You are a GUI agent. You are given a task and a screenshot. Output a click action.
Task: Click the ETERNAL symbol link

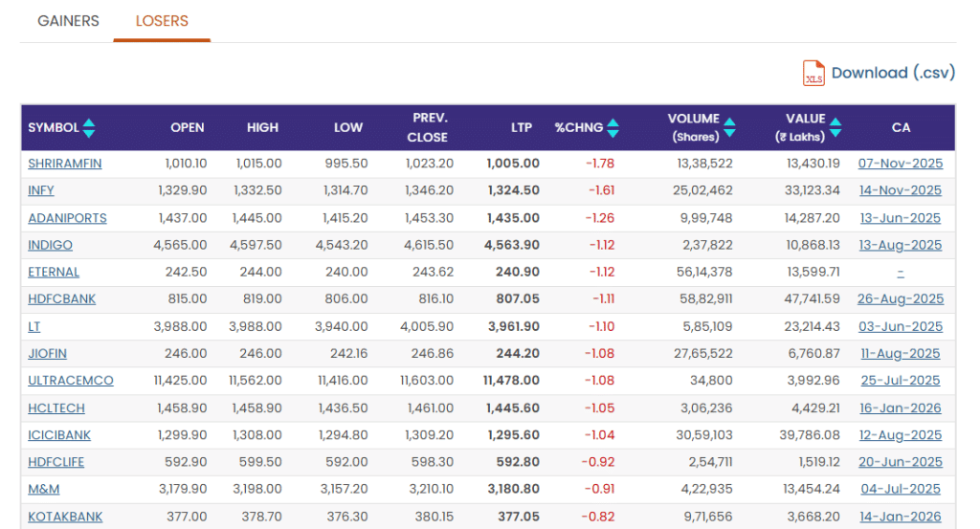[54, 273]
